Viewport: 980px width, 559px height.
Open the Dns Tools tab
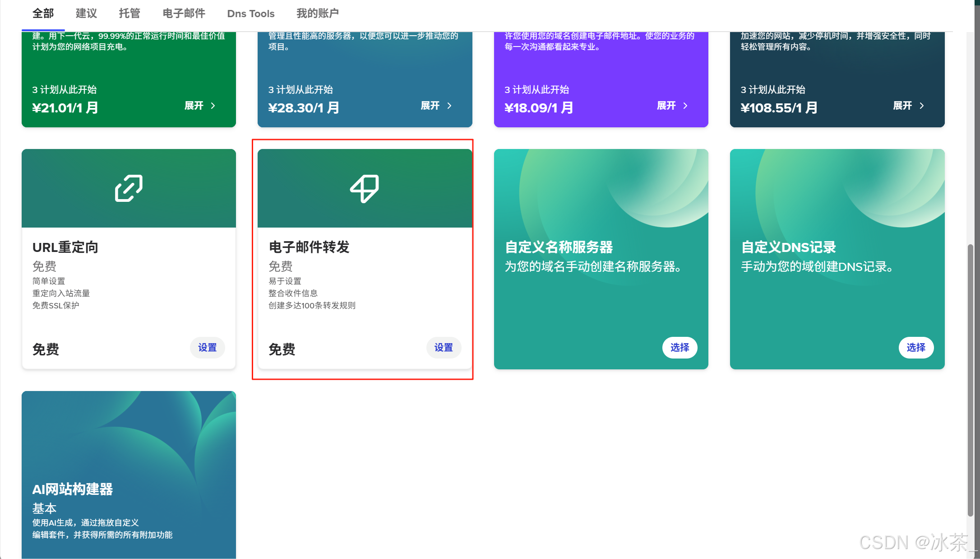pyautogui.click(x=250, y=14)
